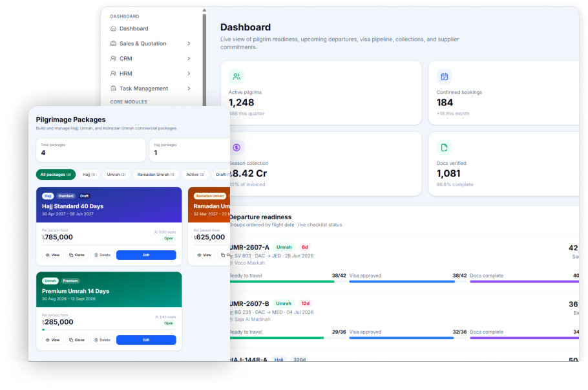Viewport: 588px width, 390px height.
Task: Click Open status on Premium Umrah card
Action: [169, 323]
